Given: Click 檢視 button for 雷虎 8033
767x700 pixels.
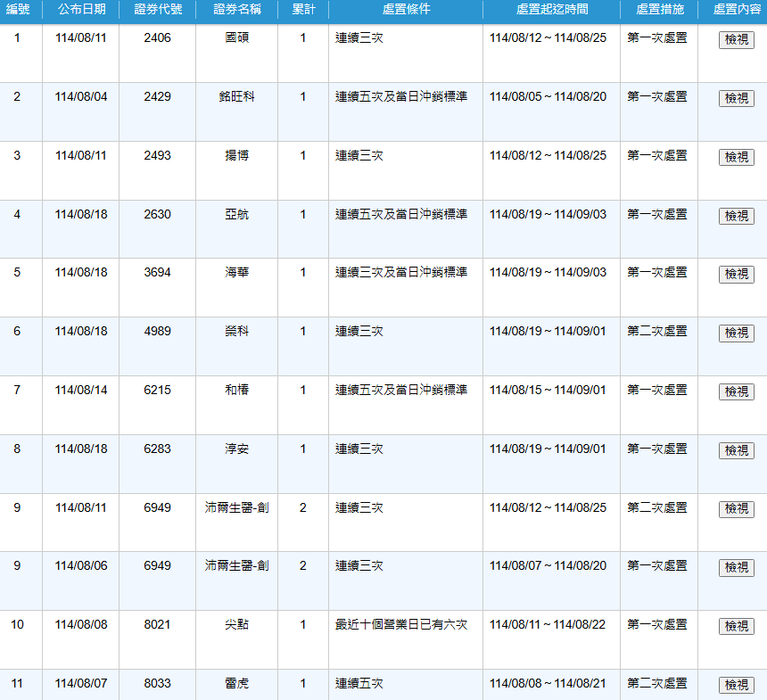Looking at the screenshot, I should click(736, 685).
